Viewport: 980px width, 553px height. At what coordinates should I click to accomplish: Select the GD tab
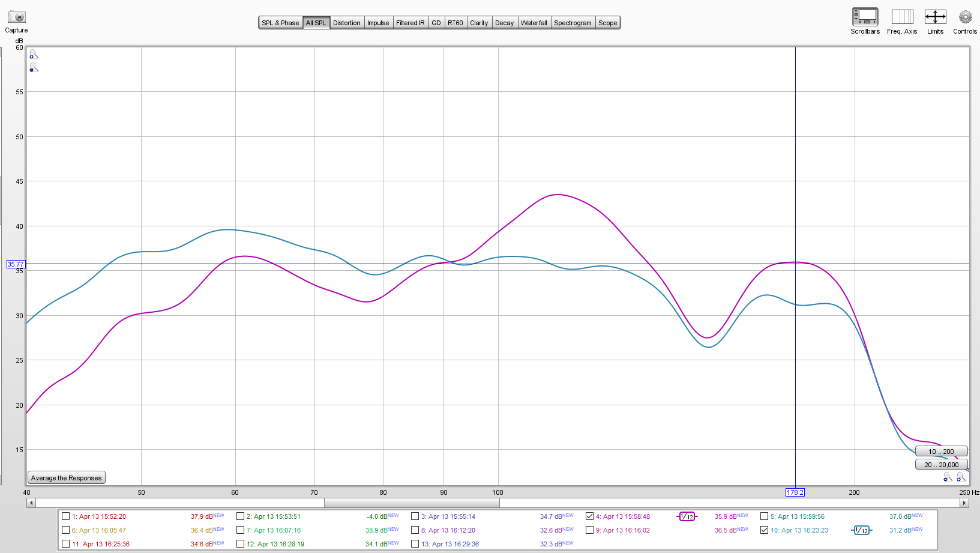(x=436, y=23)
